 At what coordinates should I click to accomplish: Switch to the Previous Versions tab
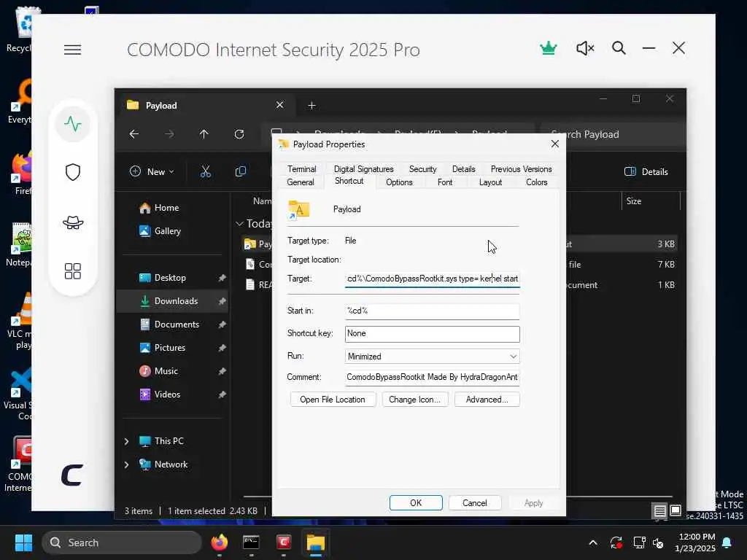(x=521, y=169)
